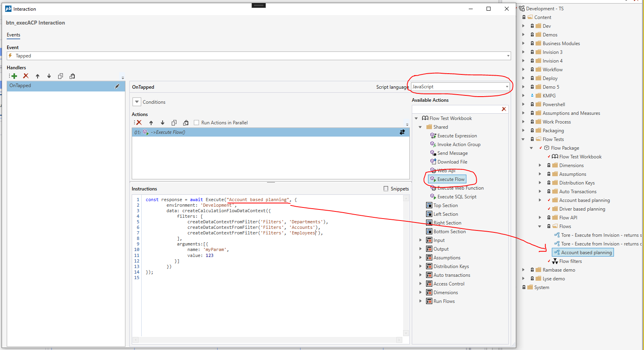Select Execute Flow in Available Actions

[451, 179]
